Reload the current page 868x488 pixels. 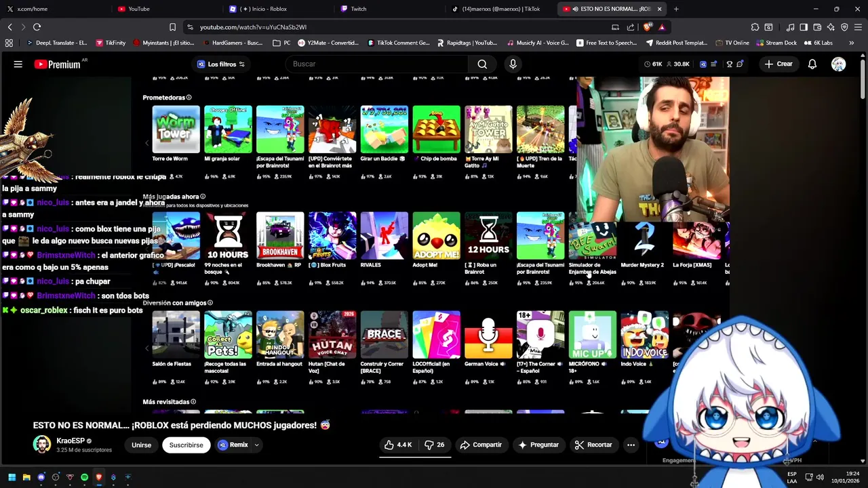tap(37, 27)
